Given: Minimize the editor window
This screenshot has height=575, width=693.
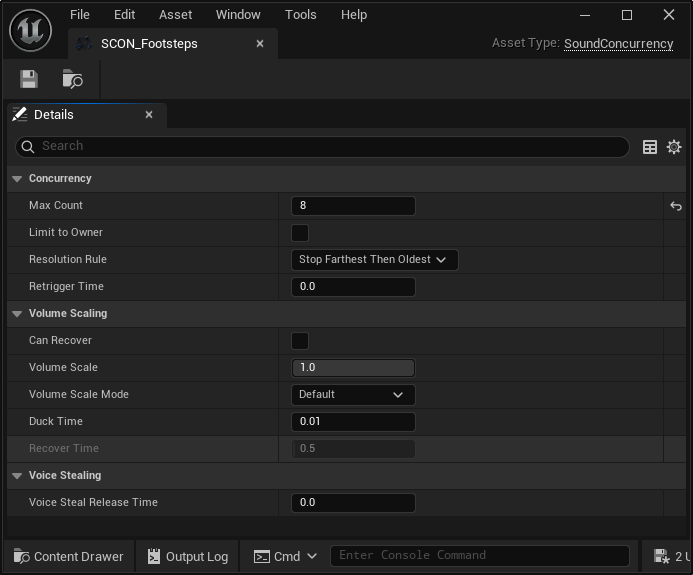Looking at the screenshot, I should (585, 15).
